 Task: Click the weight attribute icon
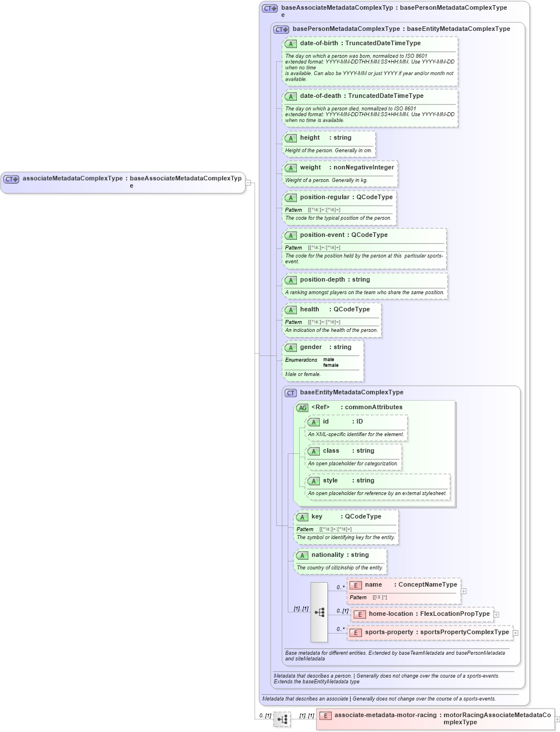(x=291, y=168)
